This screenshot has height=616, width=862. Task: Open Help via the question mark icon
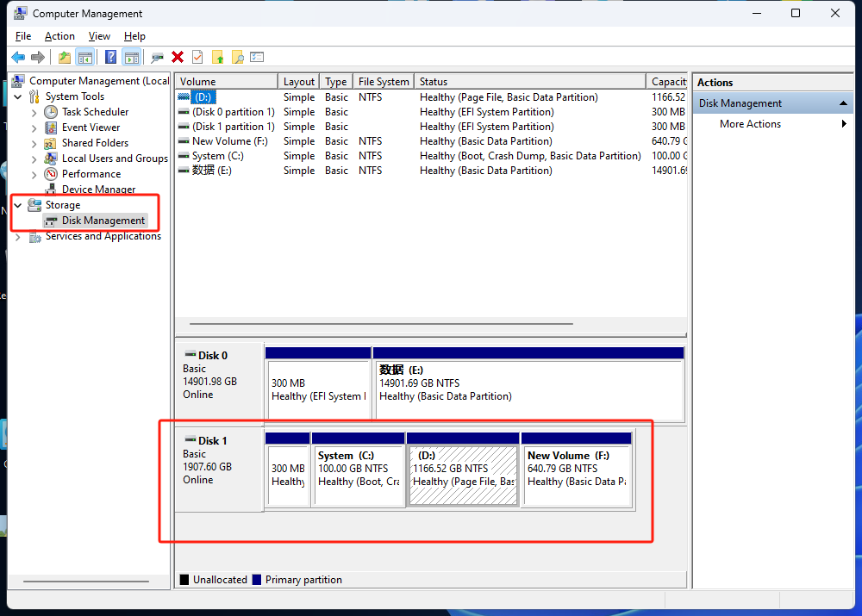point(110,57)
